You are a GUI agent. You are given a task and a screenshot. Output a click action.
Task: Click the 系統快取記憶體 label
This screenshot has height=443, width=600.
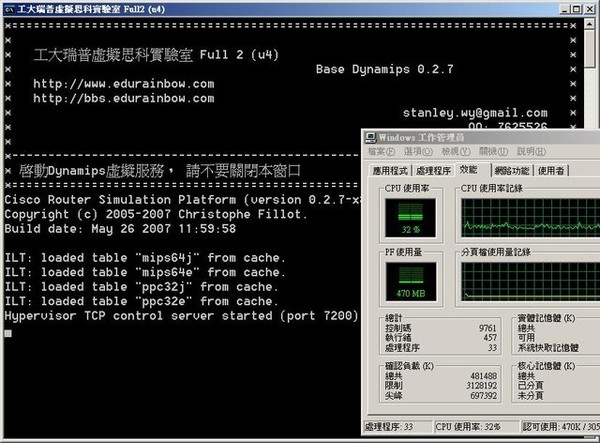(548, 348)
